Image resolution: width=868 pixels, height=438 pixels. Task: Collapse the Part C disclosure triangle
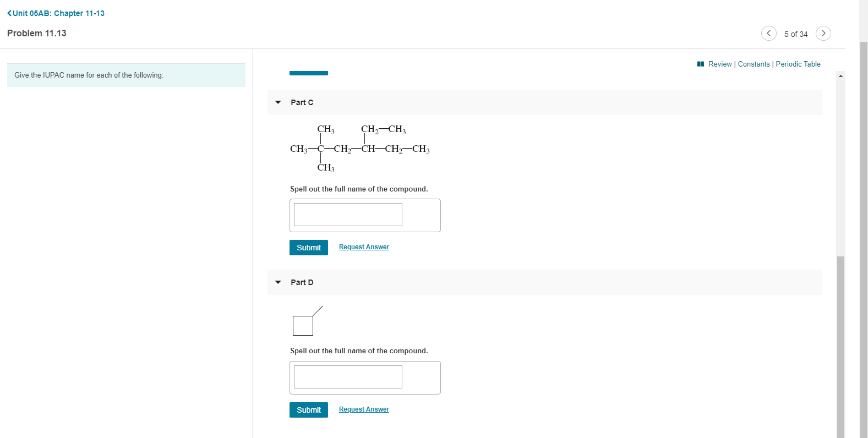pos(278,102)
